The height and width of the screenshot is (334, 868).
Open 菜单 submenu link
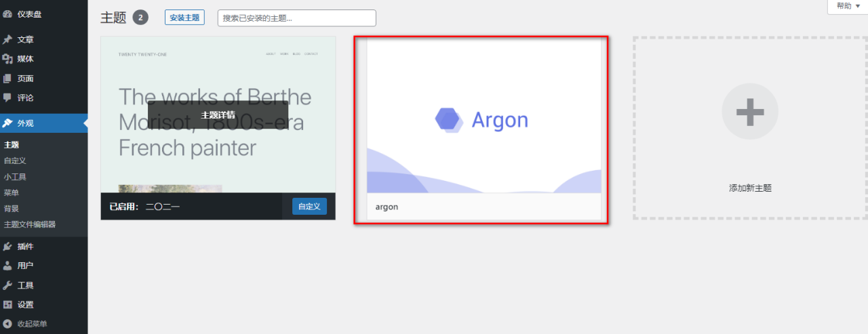[x=12, y=192]
